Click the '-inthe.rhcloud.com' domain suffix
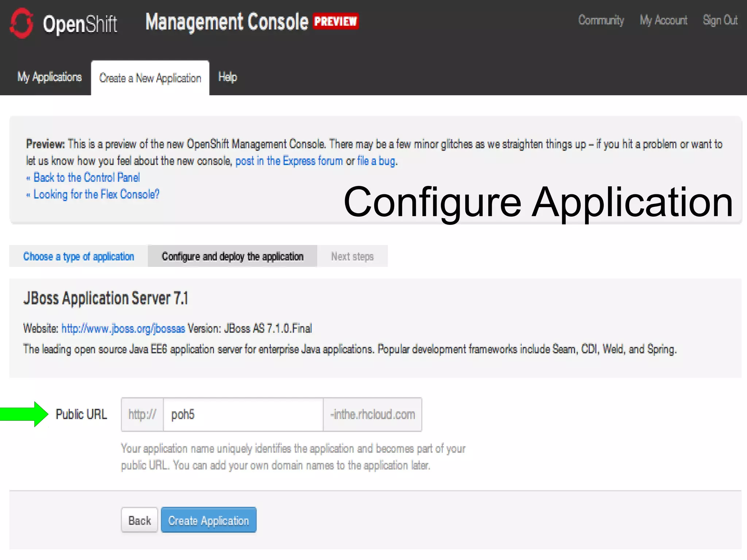Viewport: 747px width, 560px height. click(372, 415)
